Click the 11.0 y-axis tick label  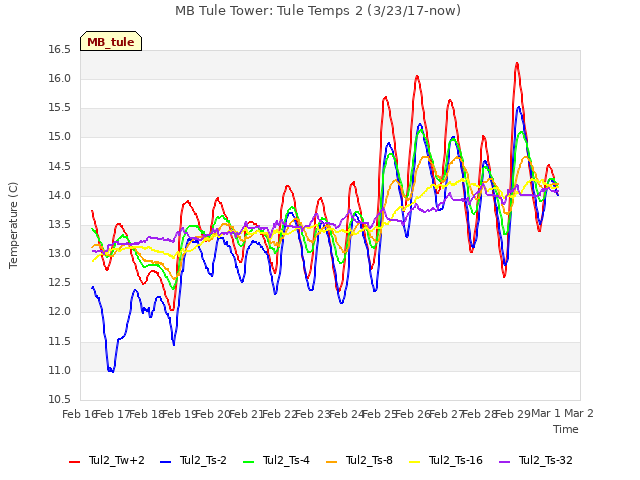[60, 371]
